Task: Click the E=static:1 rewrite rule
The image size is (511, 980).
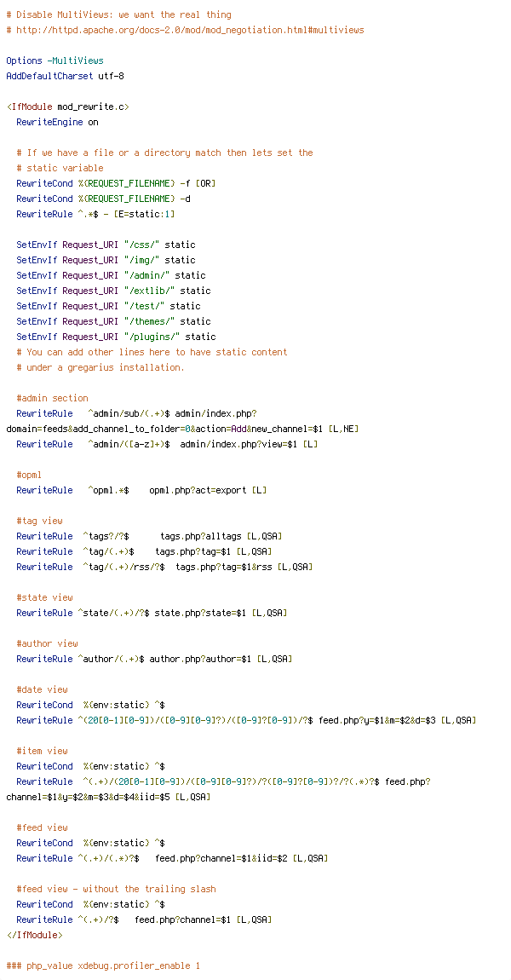Action: [95, 215]
